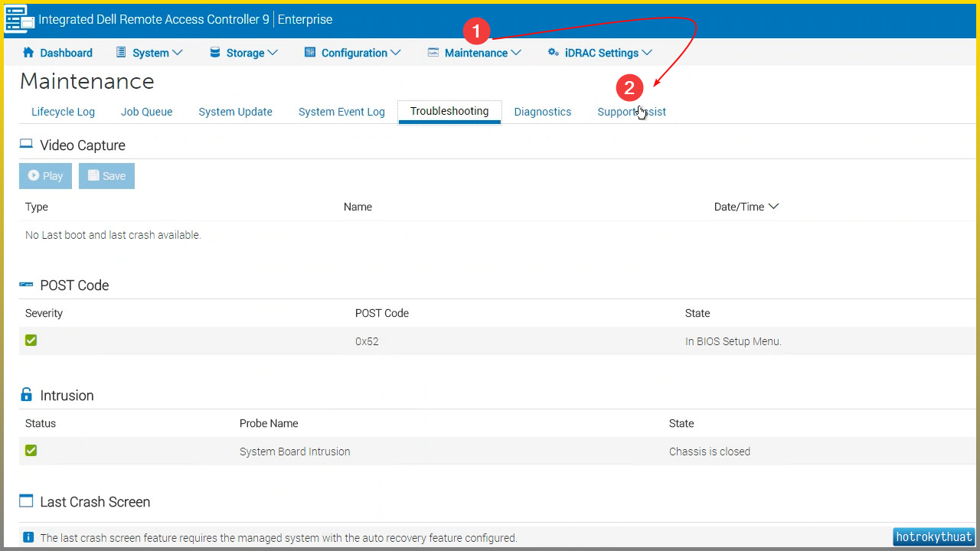Click the Severity column header
The height and width of the screenshot is (551, 980).
pyautogui.click(x=44, y=313)
